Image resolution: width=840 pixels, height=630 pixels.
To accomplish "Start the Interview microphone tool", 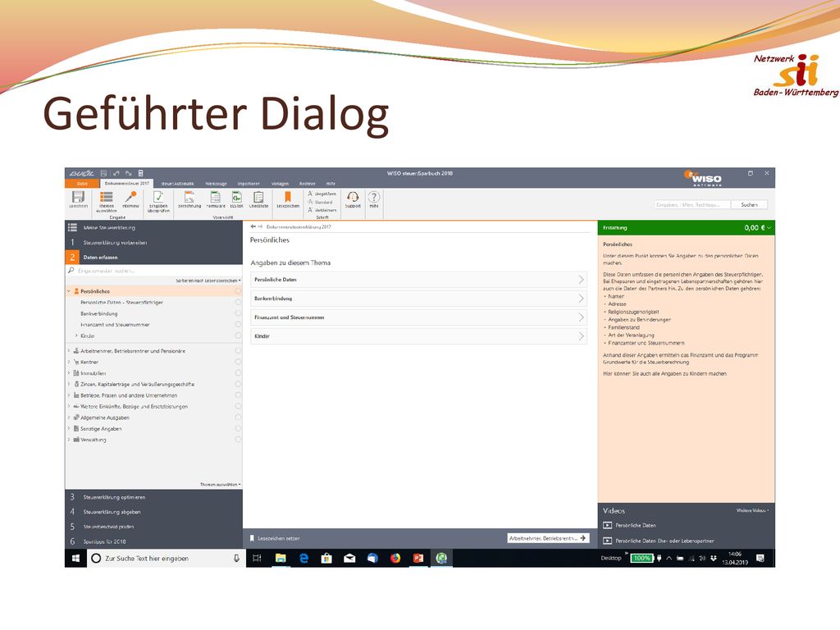I will point(130,199).
